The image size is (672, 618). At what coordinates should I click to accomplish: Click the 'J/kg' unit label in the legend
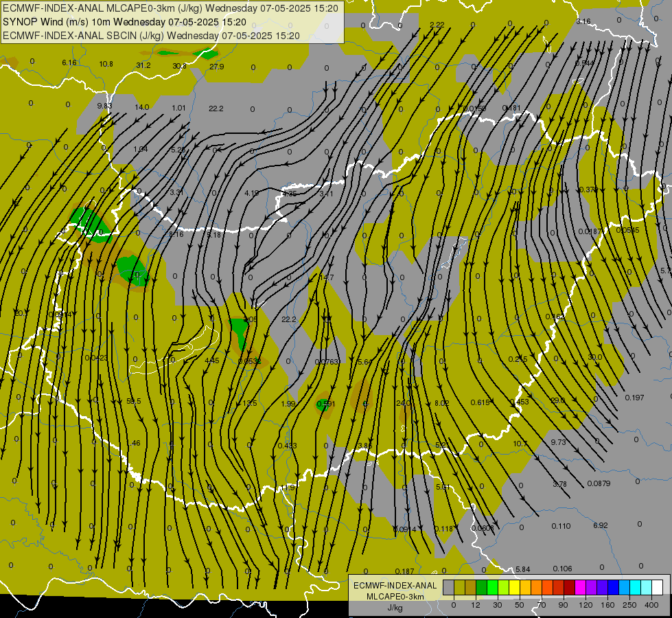point(395,608)
